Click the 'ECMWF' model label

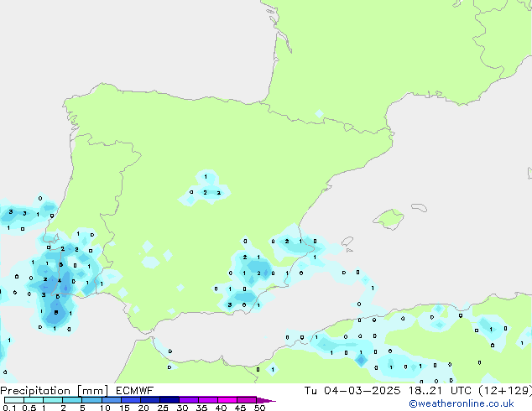coord(134,391)
